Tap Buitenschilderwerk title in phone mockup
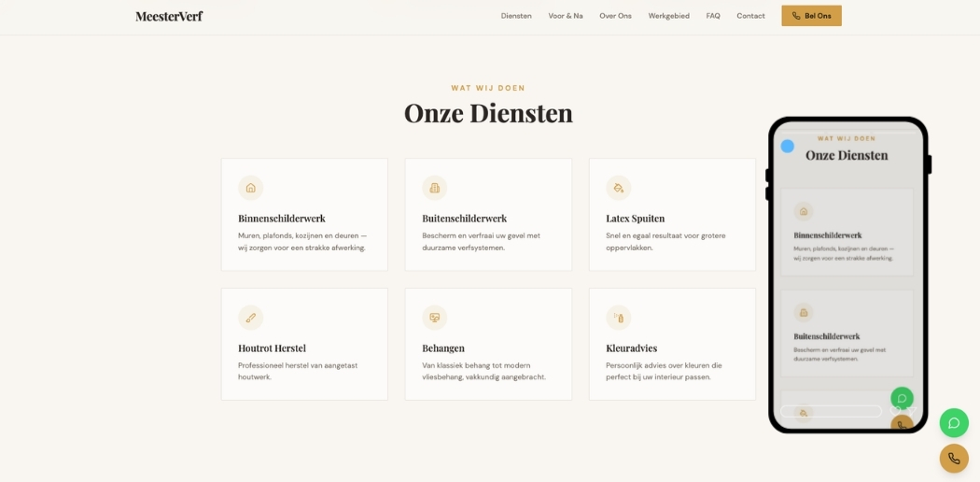Screen dimensions: 980x482 point(826,336)
